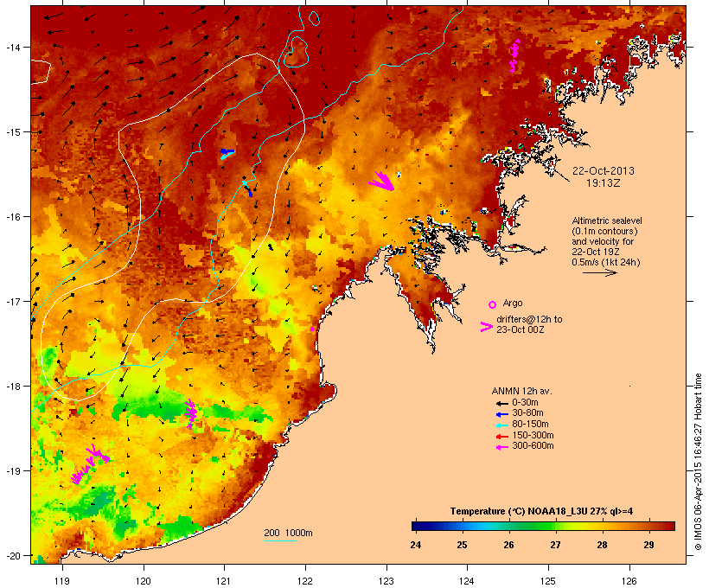Click the 0-30m depth label
This screenshot has width=709, height=588.
click(525, 403)
